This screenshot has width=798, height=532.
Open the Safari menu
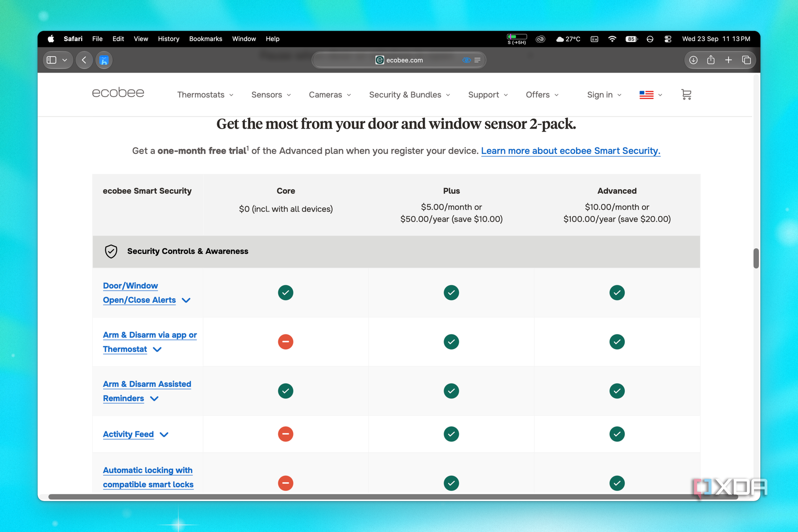tap(73, 39)
